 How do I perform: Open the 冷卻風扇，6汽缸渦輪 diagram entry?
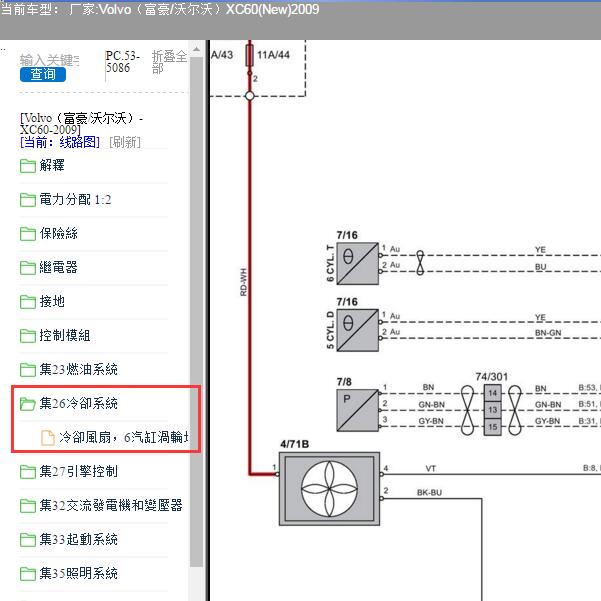coord(123,437)
